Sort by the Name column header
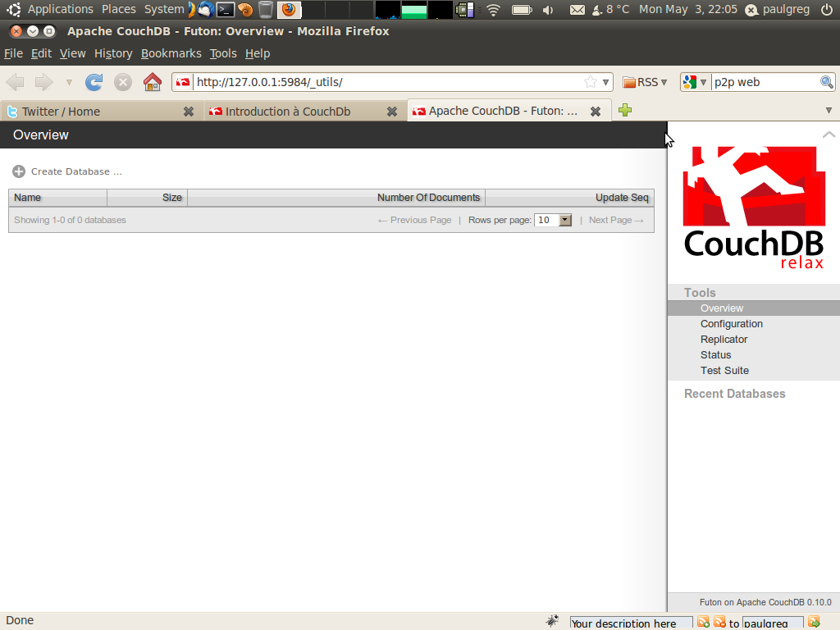The image size is (840, 630). pyautogui.click(x=58, y=198)
